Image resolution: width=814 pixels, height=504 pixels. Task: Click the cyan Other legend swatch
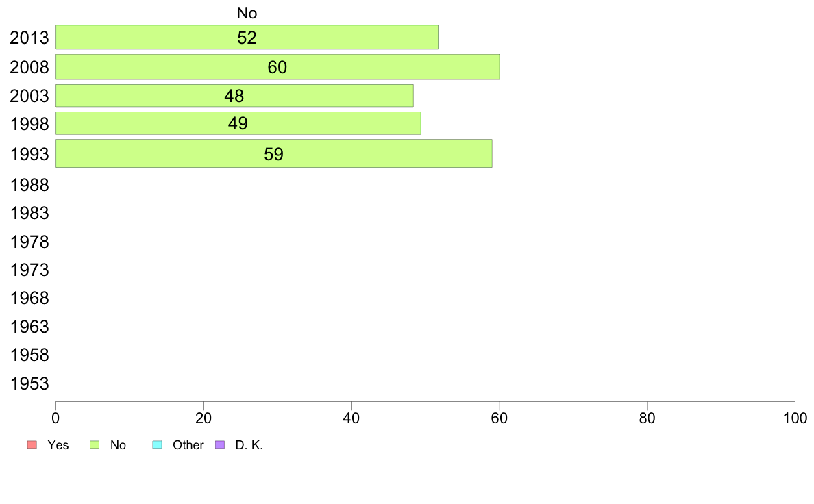pyautogui.click(x=157, y=445)
